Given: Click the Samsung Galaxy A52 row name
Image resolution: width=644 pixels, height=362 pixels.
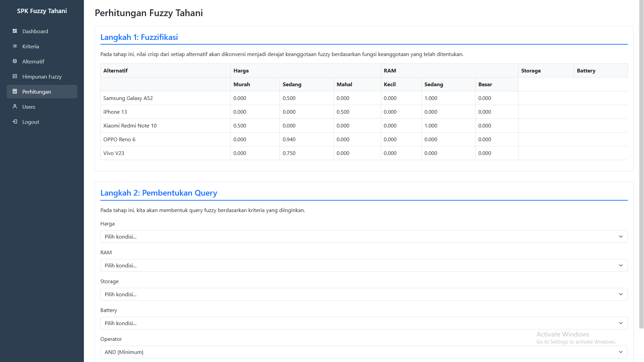Looking at the screenshot, I should pos(128,98).
